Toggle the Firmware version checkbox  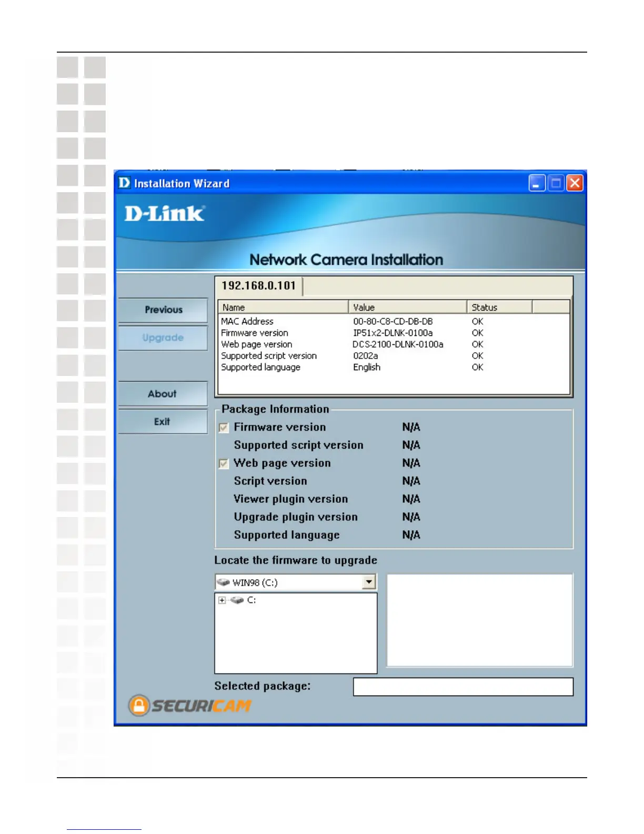(224, 428)
